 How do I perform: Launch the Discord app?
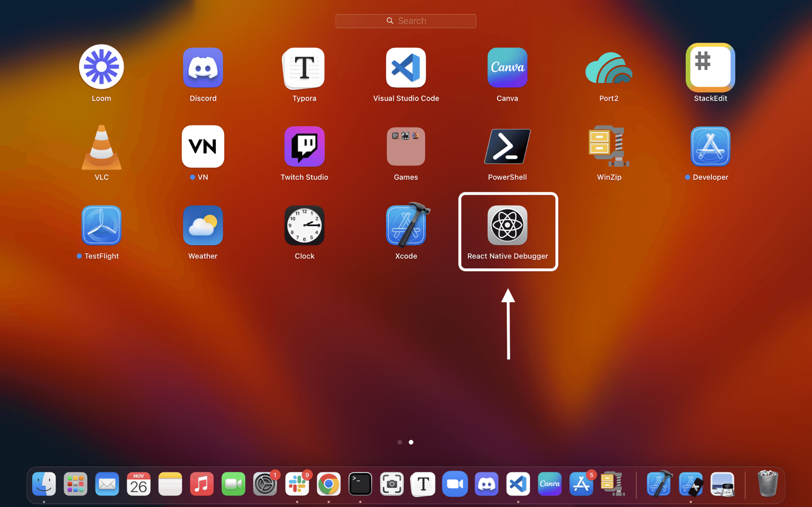tap(203, 68)
